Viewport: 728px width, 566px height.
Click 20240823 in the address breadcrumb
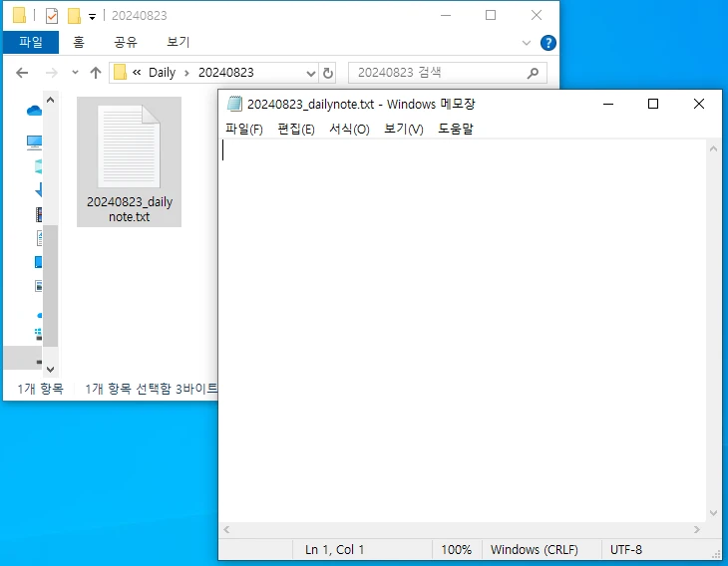(x=226, y=73)
